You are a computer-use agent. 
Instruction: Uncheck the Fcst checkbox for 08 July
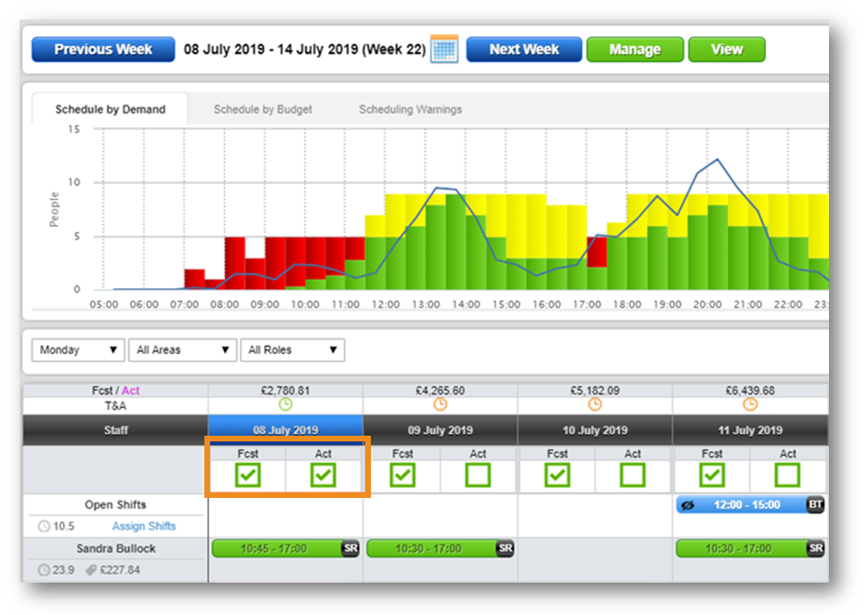tap(247, 476)
